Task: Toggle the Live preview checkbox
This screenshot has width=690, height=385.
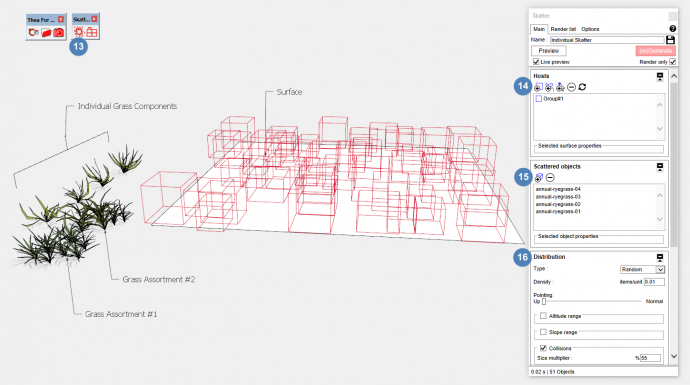Action: click(x=536, y=62)
